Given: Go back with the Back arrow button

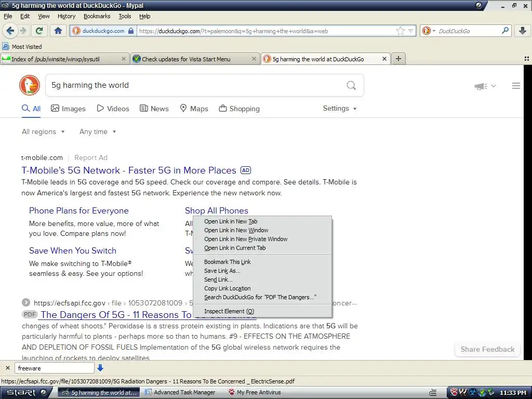Looking at the screenshot, I should click(x=10, y=31).
